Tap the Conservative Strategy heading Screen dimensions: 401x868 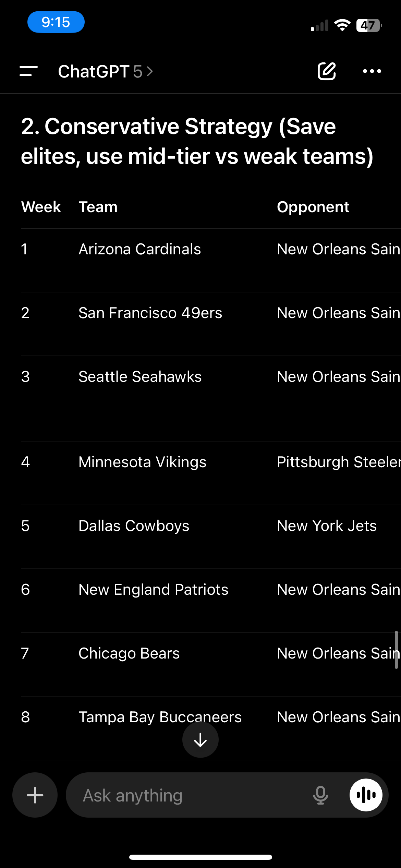[197, 141]
